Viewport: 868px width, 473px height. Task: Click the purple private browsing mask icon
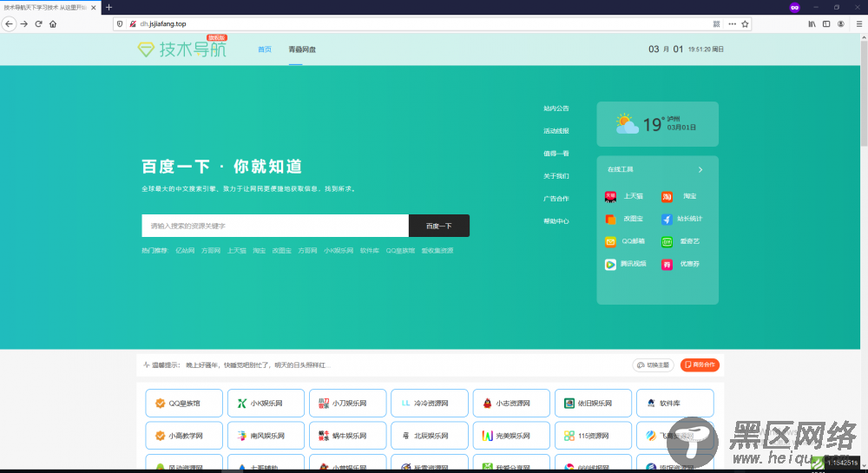[794, 7]
